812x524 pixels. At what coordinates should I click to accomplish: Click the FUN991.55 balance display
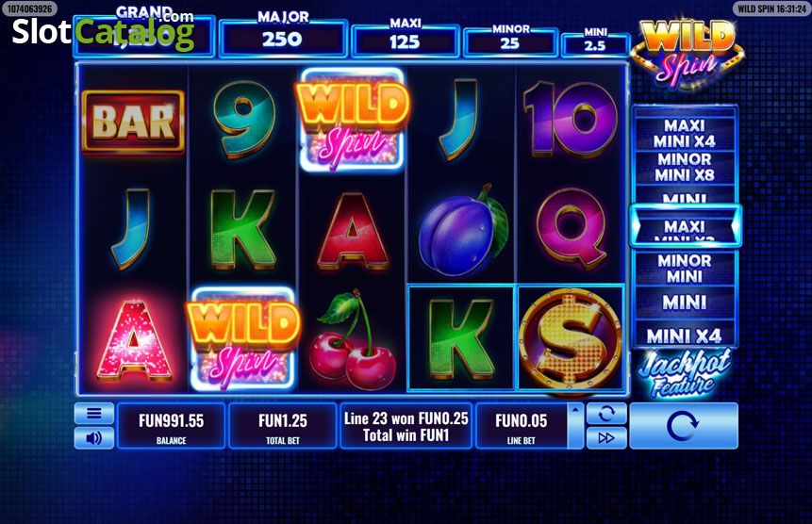coord(172,426)
